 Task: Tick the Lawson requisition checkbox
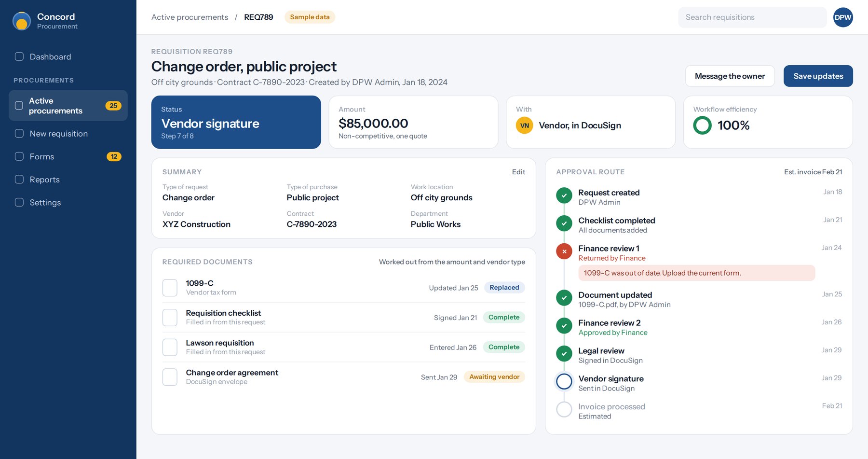(170, 348)
